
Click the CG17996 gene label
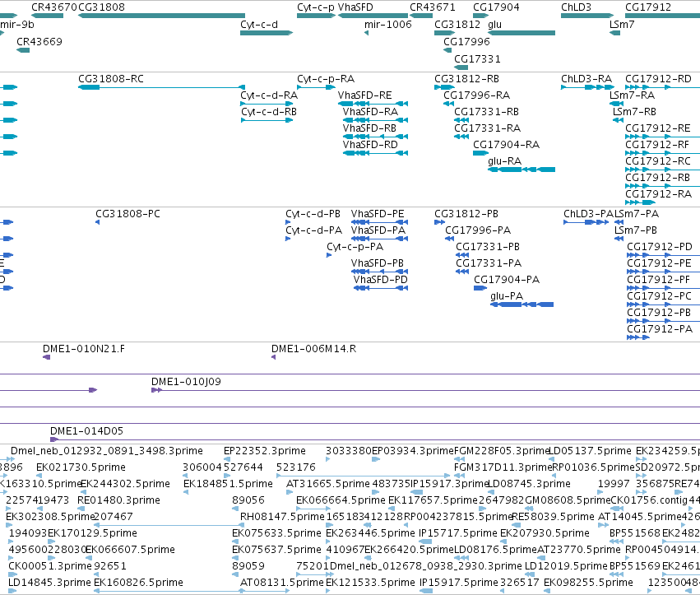point(466,42)
